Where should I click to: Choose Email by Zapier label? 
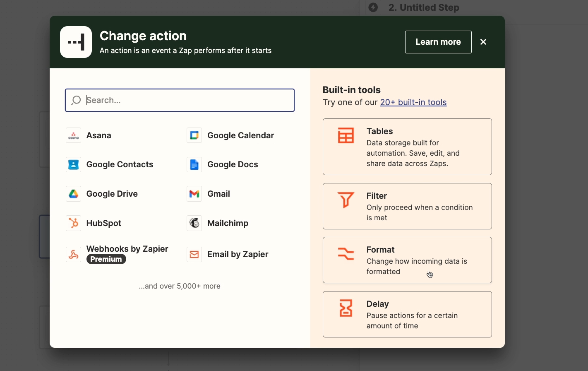pos(238,254)
